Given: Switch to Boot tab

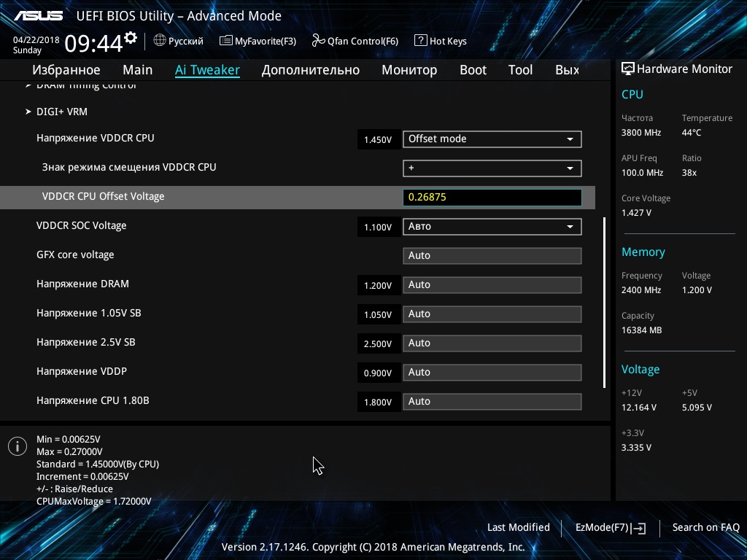Looking at the screenshot, I should [473, 70].
